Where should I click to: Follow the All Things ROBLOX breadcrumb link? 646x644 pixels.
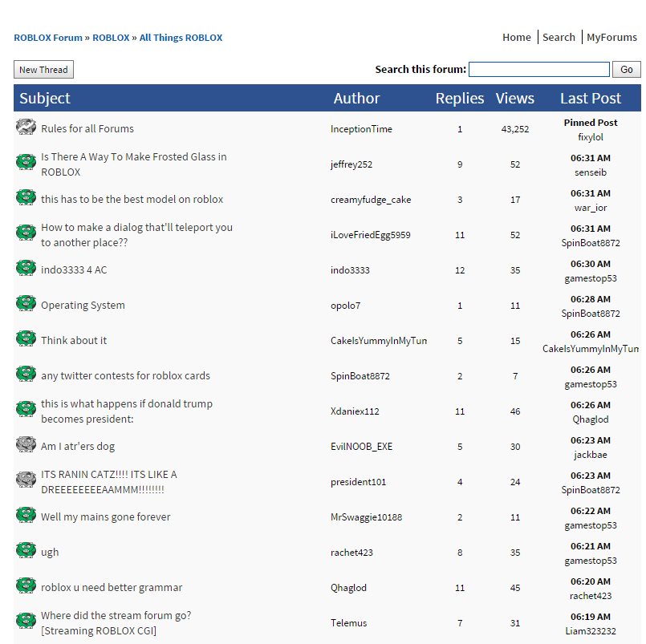[x=181, y=38]
